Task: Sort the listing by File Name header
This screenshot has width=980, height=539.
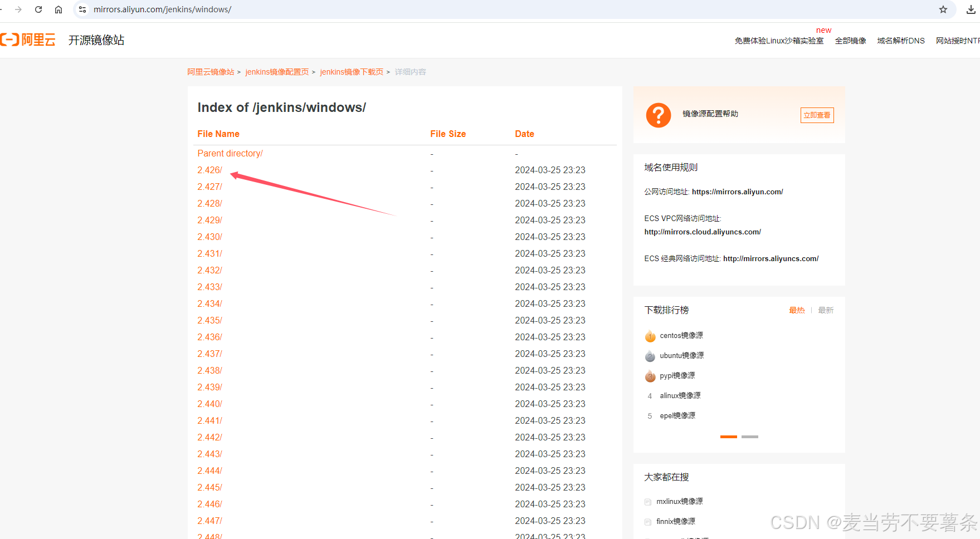Action: 218,134
